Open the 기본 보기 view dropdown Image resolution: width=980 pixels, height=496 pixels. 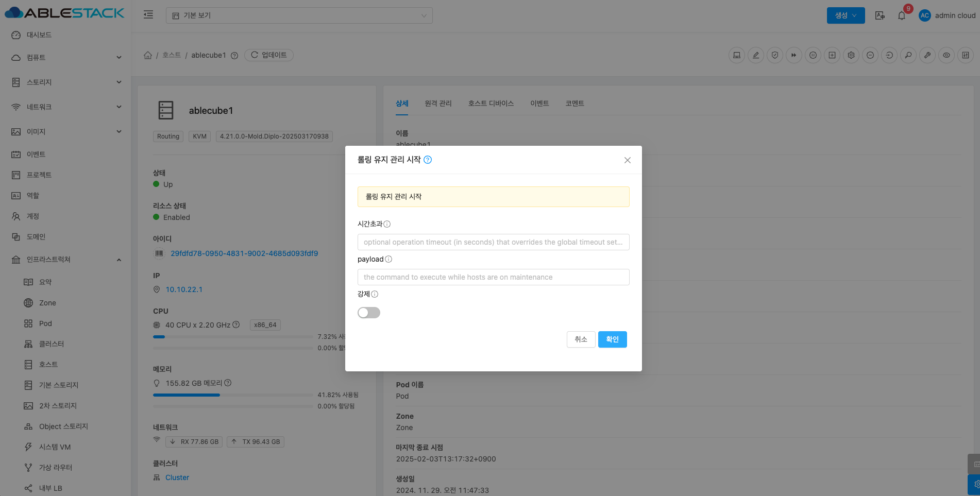(x=299, y=15)
